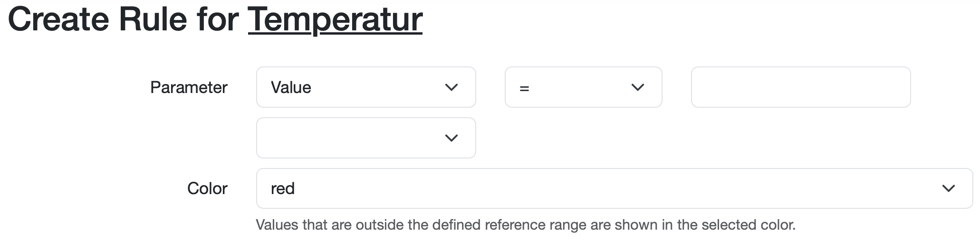Click the "=" symbol in the operator selector
The width and height of the screenshot is (980, 242).
(524, 88)
